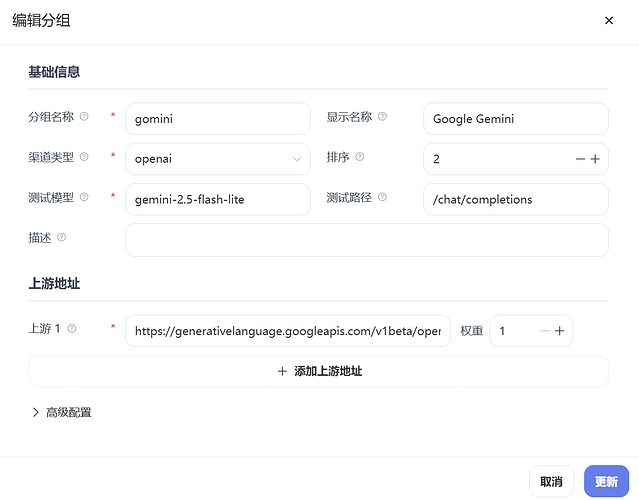Open the 渠道类型 dropdown showing openai
Image resolution: width=639 pixels, height=500 pixels.
tap(218, 159)
